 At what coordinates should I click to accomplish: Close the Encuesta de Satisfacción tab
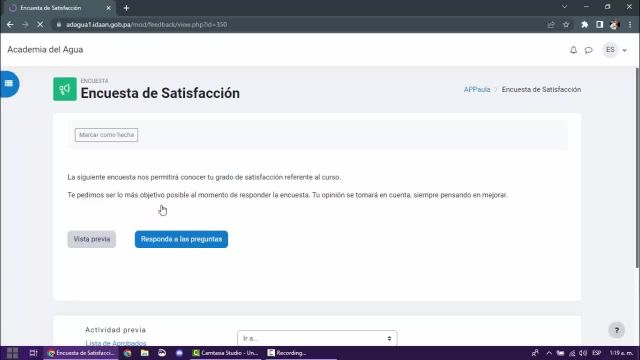point(109,8)
